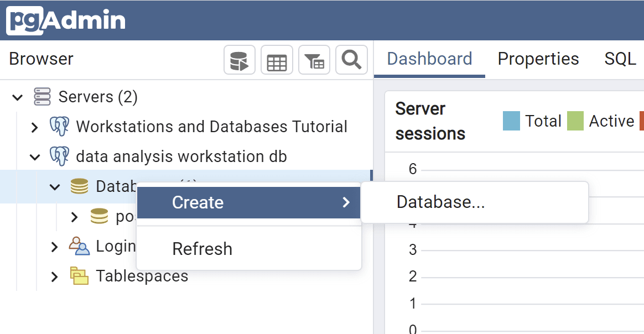Switch to the Properties tab

click(x=538, y=59)
